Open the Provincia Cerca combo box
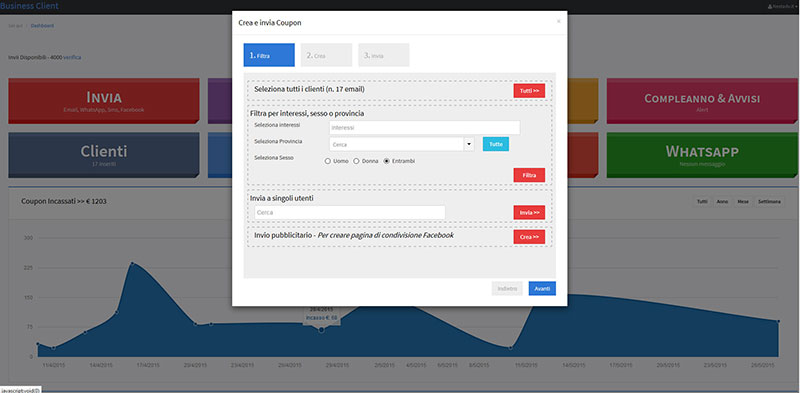Image resolution: width=800 pixels, height=393 pixels. coord(396,144)
